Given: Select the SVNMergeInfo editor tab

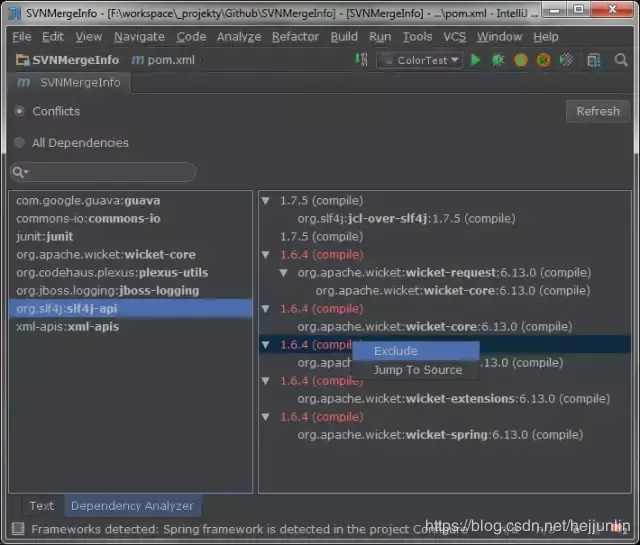Looking at the screenshot, I should (69, 83).
